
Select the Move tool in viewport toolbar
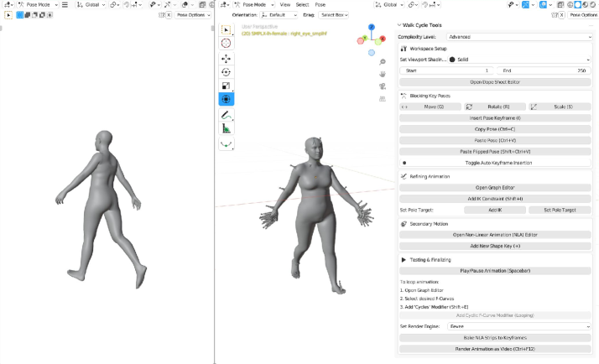click(227, 59)
